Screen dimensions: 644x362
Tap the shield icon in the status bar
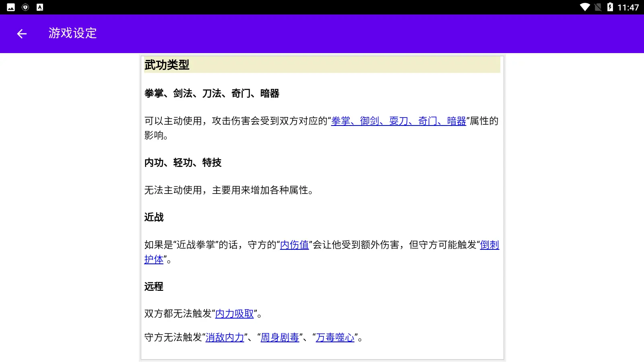(25, 7)
